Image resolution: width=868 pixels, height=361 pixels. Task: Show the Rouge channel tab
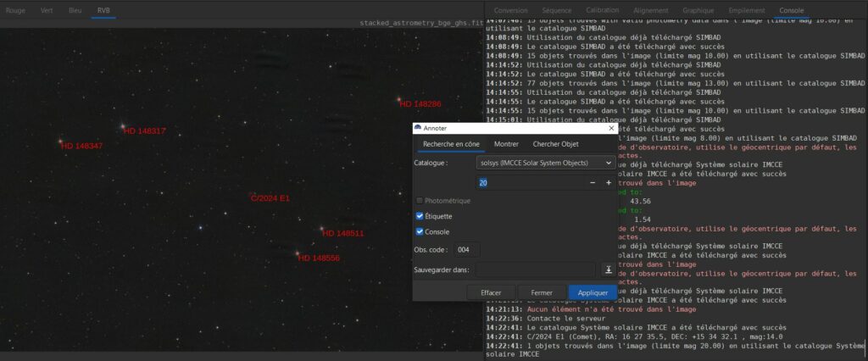(x=16, y=10)
